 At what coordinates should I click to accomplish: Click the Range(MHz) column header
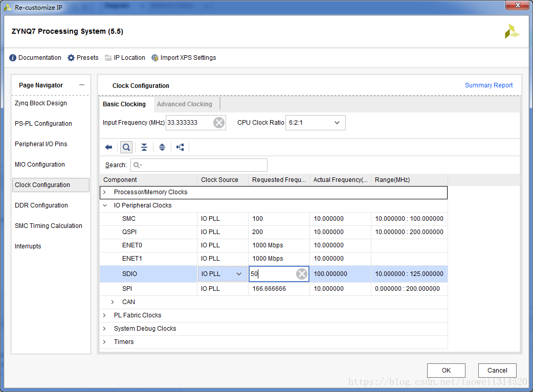click(409, 180)
